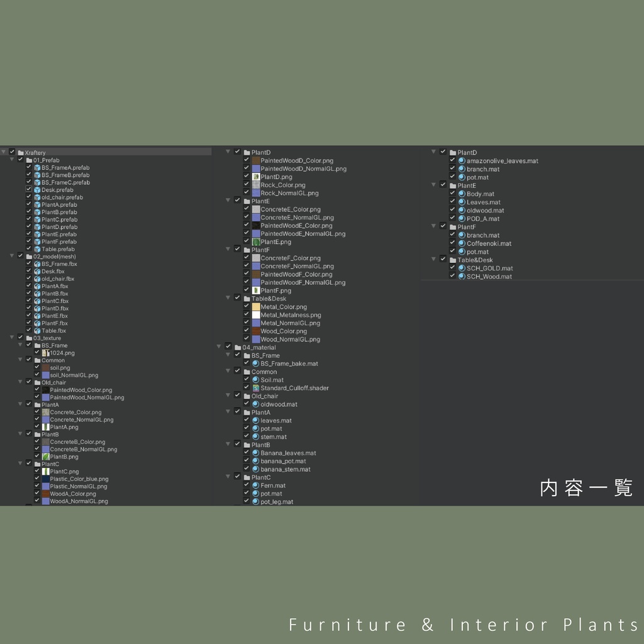Screen dimensions: 644x644
Task: Collapse the 03_texture folder arrow
Action: tap(12, 338)
